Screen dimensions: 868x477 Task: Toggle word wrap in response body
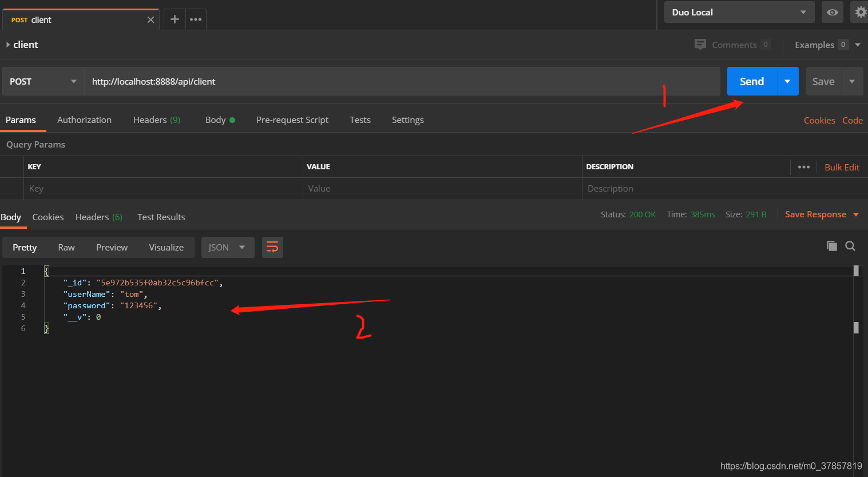point(272,247)
